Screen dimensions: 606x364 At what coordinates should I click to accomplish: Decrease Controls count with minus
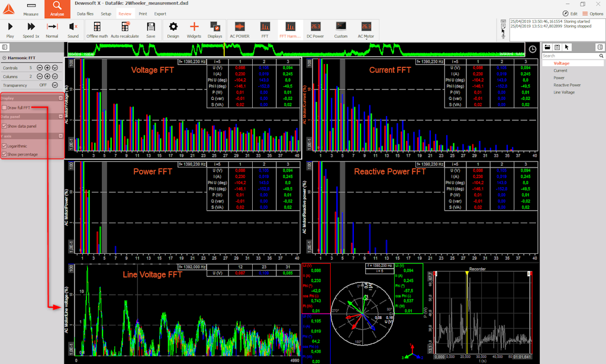point(40,67)
